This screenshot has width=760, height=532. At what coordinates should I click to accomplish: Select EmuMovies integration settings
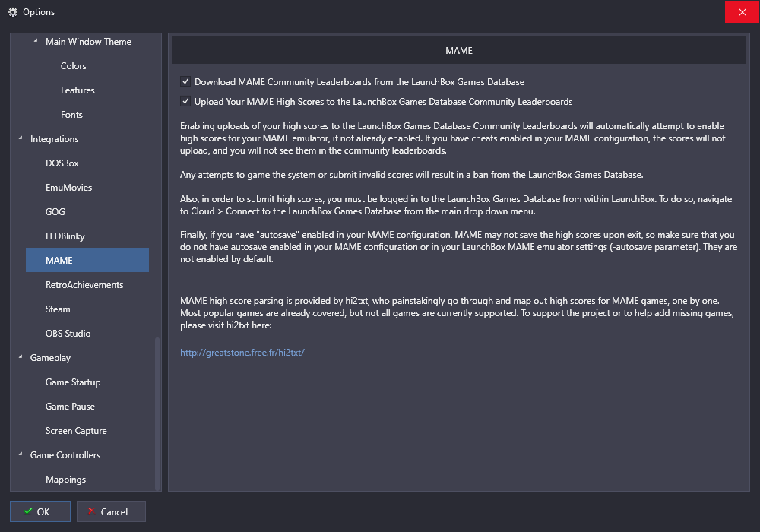point(68,188)
